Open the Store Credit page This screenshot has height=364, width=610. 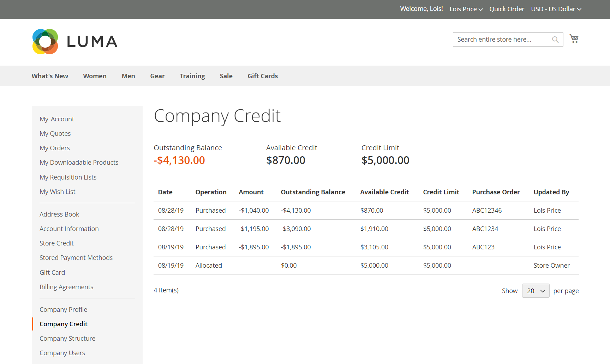(56, 243)
